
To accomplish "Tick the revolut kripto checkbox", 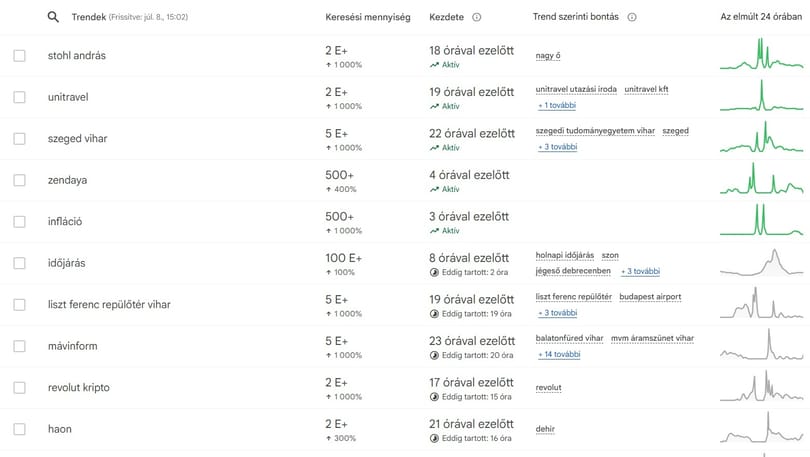I will (x=20, y=388).
